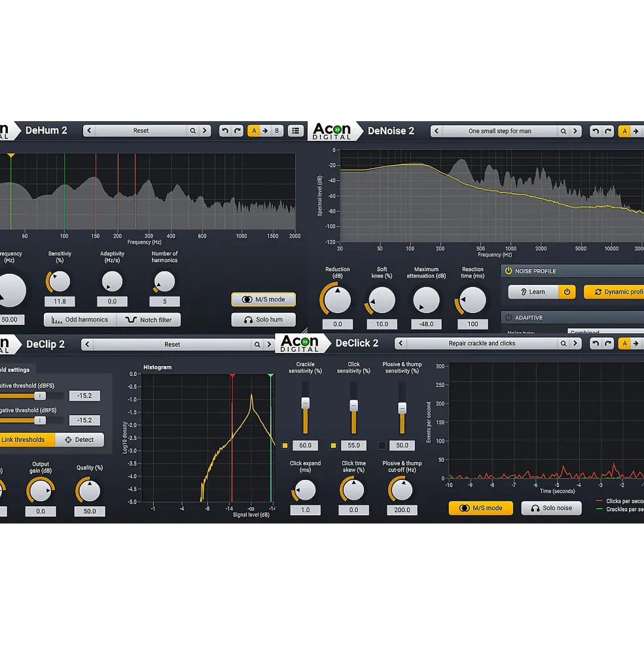Image resolution: width=644 pixels, height=645 pixels.
Task: Click the Dynamic profile button
Action: [615, 291]
